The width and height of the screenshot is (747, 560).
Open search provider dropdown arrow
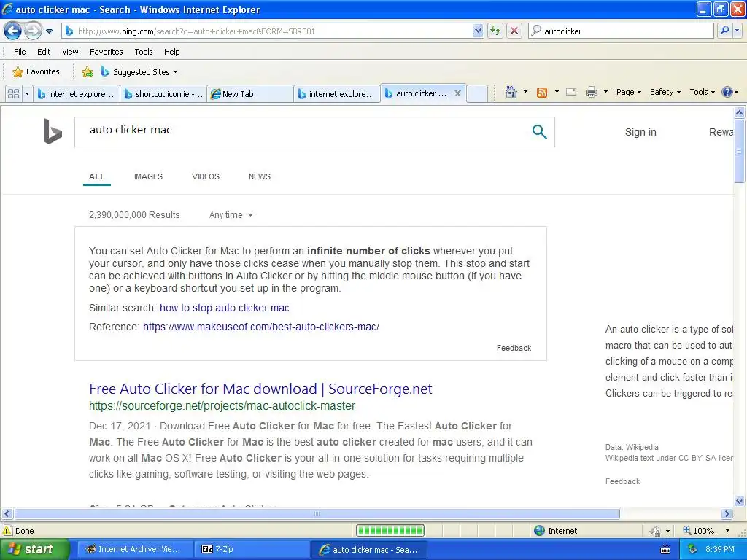[x=737, y=31]
